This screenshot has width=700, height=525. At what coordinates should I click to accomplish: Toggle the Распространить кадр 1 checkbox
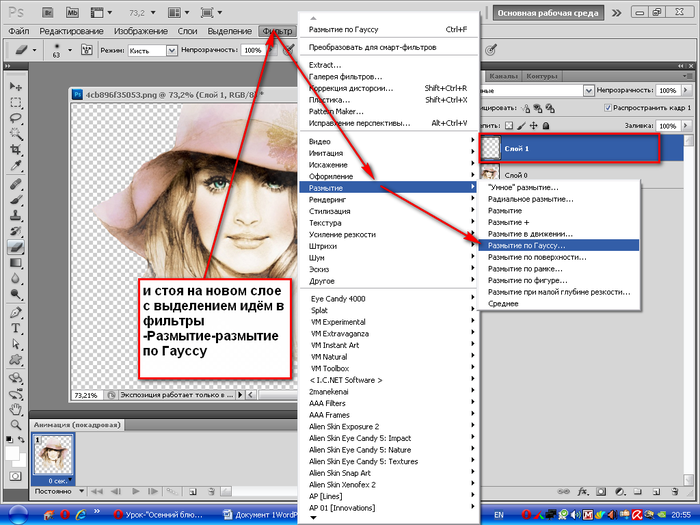point(608,108)
